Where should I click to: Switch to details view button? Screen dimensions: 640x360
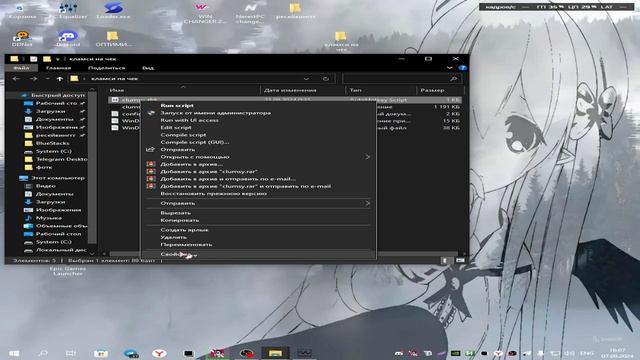click(444, 260)
